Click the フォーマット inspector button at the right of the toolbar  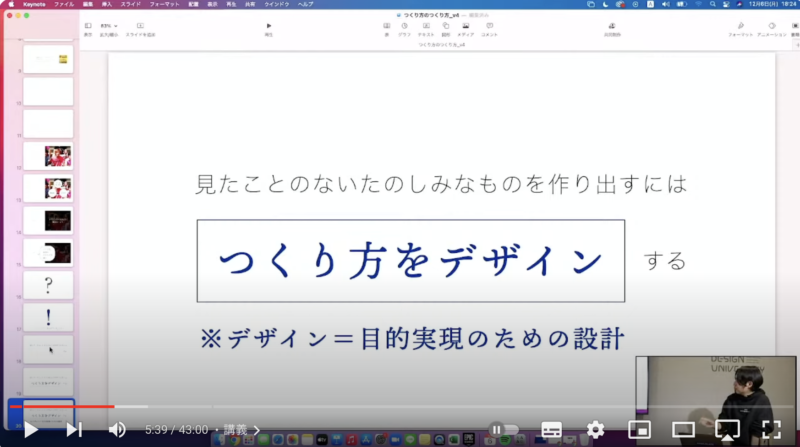(740, 28)
